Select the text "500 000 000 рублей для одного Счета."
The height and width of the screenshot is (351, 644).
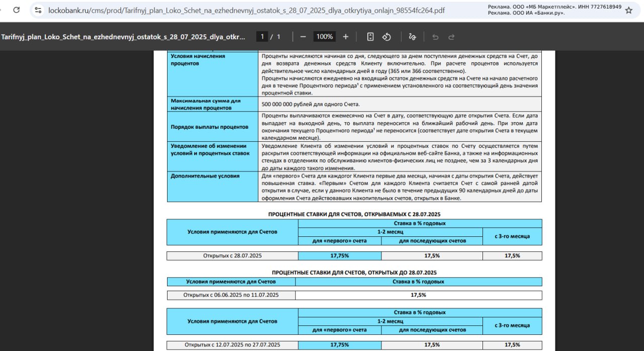tap(311, 104)
